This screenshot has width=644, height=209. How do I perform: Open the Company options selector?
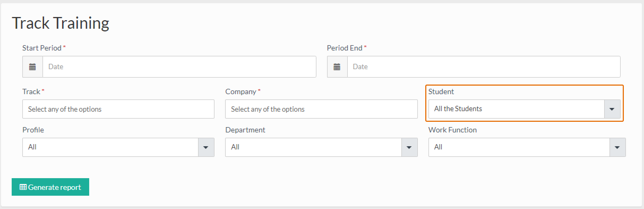click(321, 109)
